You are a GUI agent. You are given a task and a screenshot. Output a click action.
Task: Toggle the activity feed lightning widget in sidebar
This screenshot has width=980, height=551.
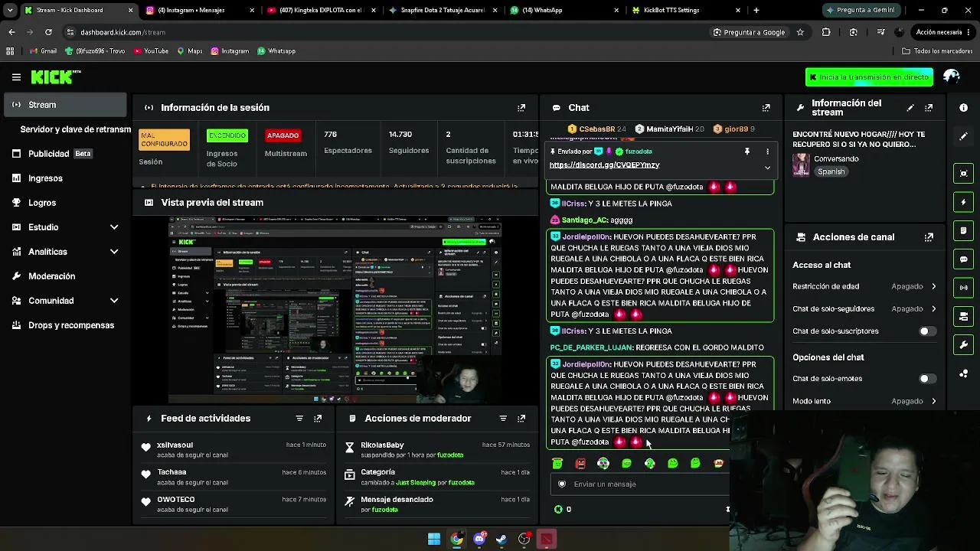point(964,202)
